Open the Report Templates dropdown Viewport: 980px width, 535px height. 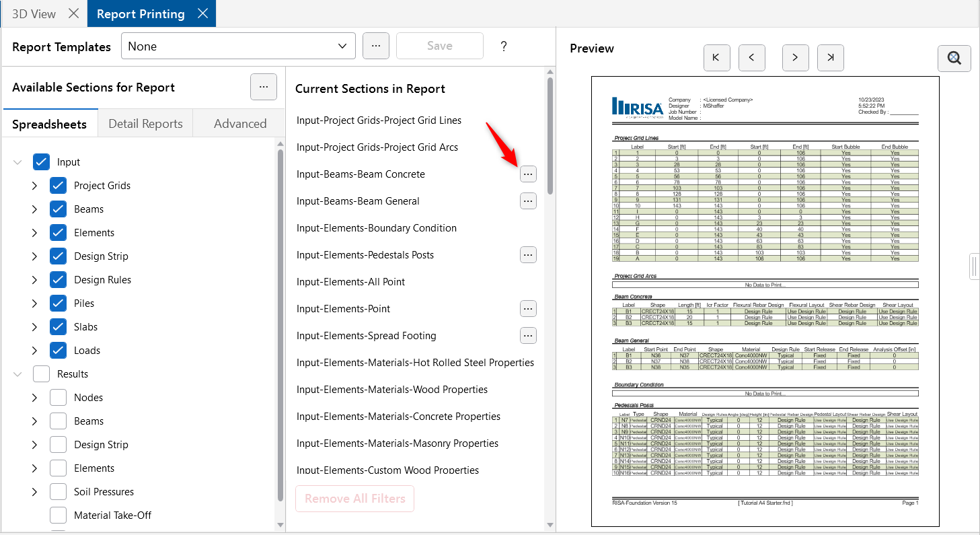click(238, 46)
